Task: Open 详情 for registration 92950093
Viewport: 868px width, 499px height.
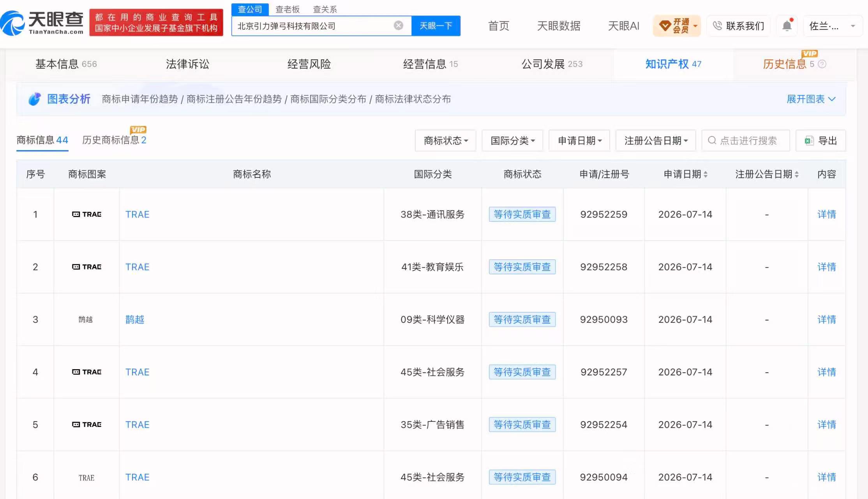Action: [x=826, y=320]
